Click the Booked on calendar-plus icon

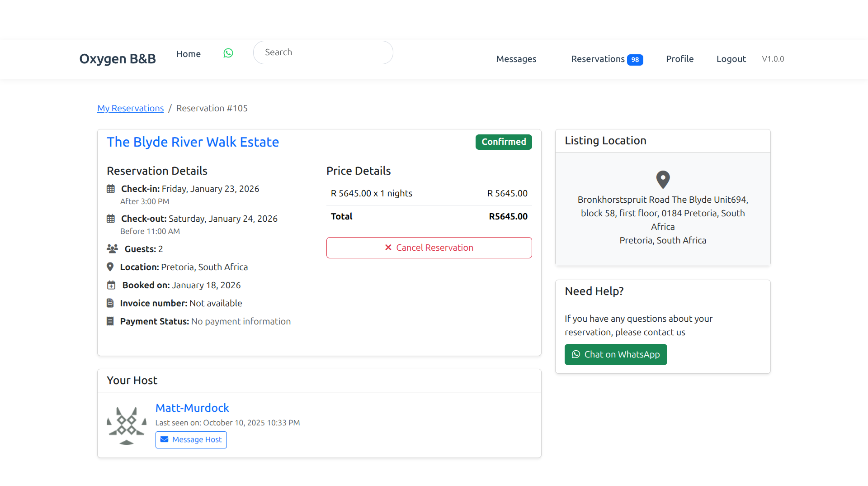pos(111,285)
